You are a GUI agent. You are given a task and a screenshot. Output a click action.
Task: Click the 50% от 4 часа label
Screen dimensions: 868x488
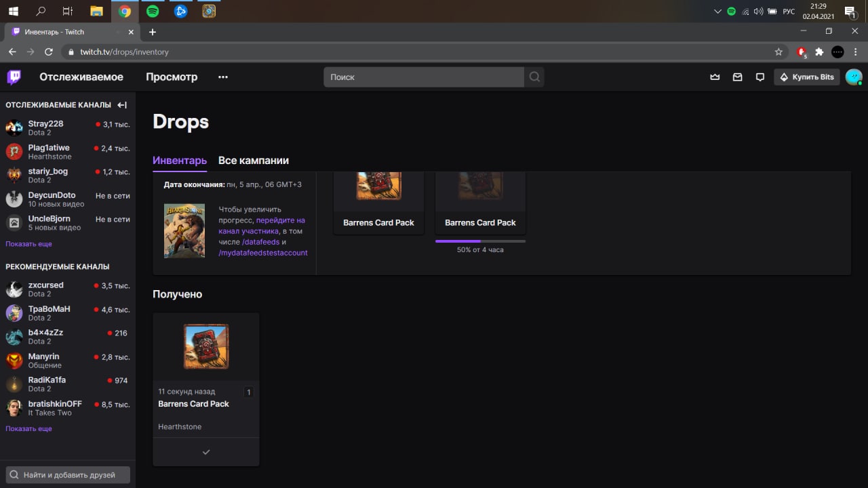(480, 249)
